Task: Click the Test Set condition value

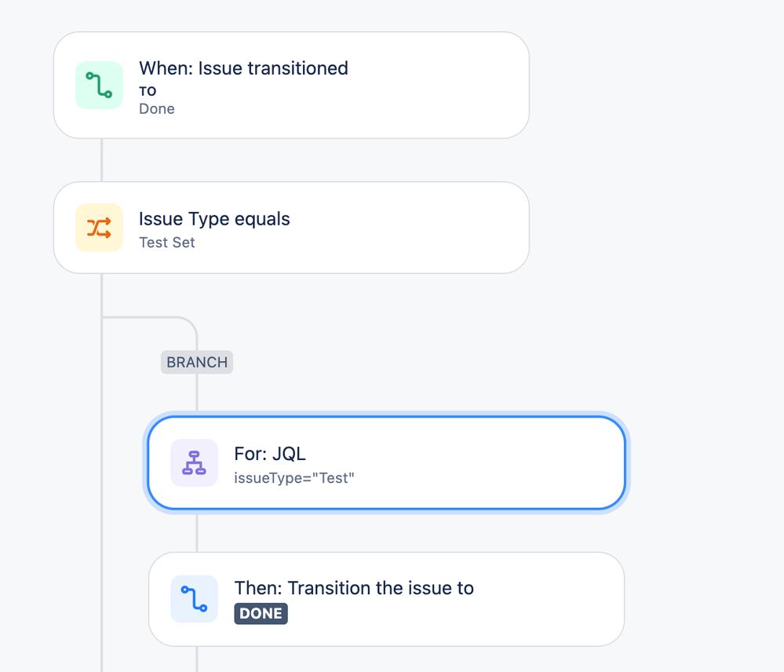Action: [x=167, y=243]
